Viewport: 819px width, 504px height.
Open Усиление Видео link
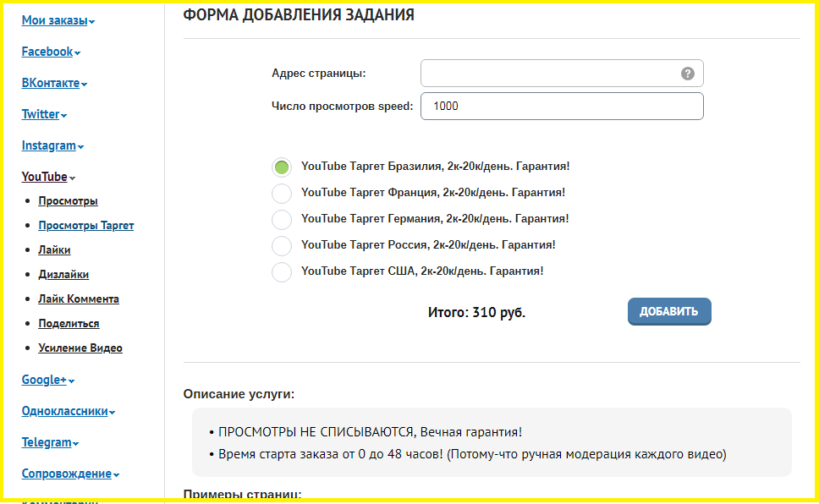[80, 348]
